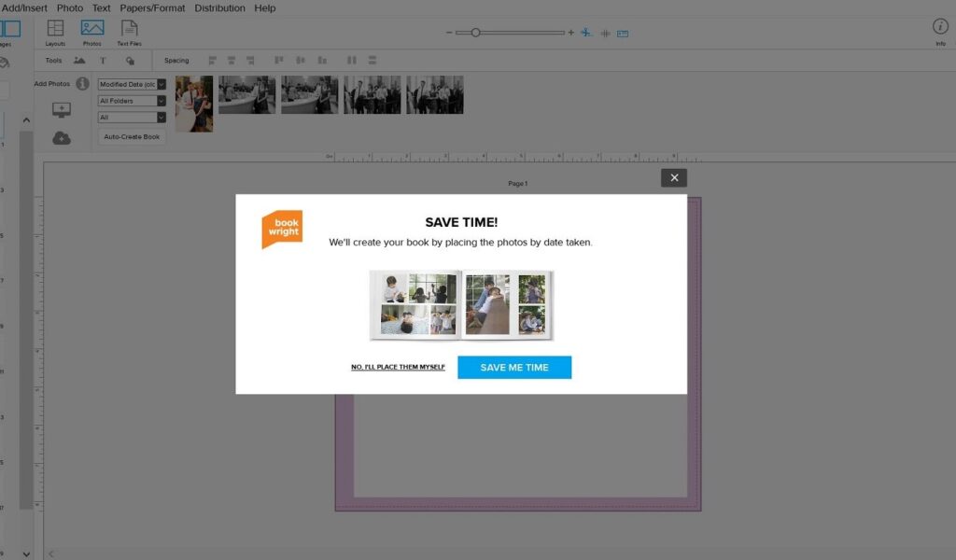This screenshot has width=956, height=560.
Task: Click the distribute vertically icon
Action: [x=372, y=61]
